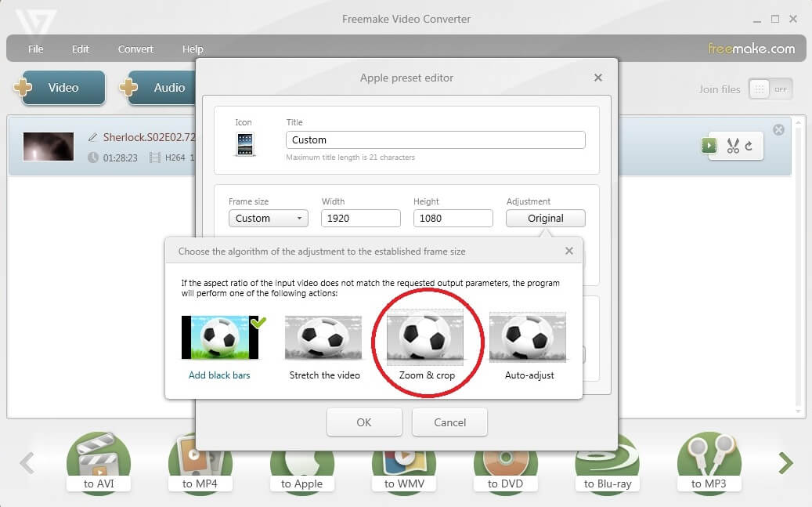Close the Apple preset editor dialog
The width and height of the screenshot is (812, 507).
tap(598, 78)
